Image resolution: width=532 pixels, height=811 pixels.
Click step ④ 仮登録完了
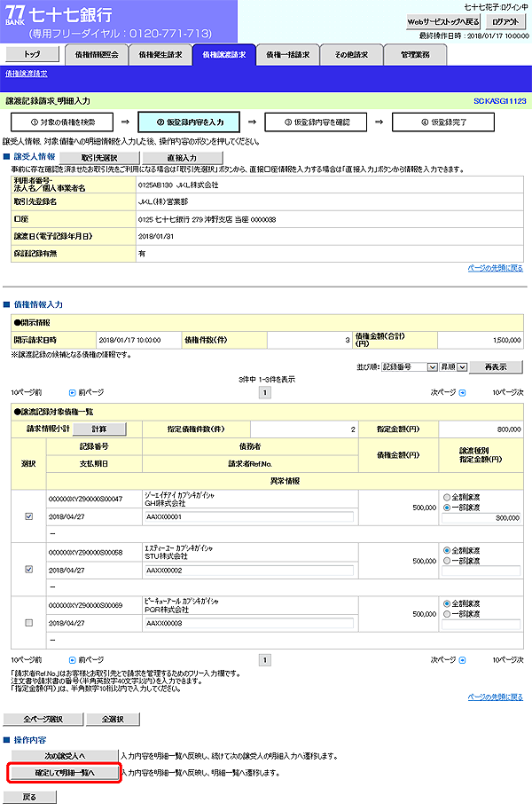tap(443, 122)
